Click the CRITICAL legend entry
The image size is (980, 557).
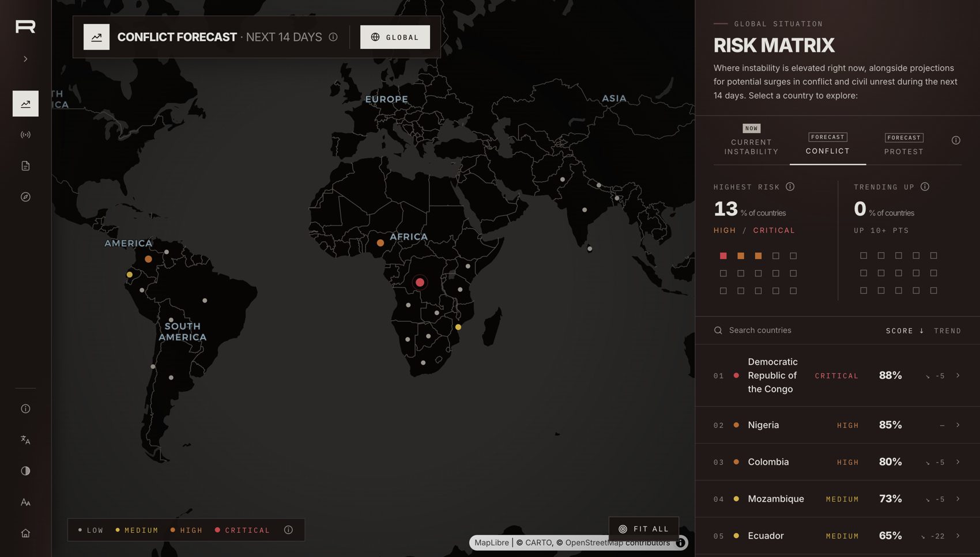[242, 530]
